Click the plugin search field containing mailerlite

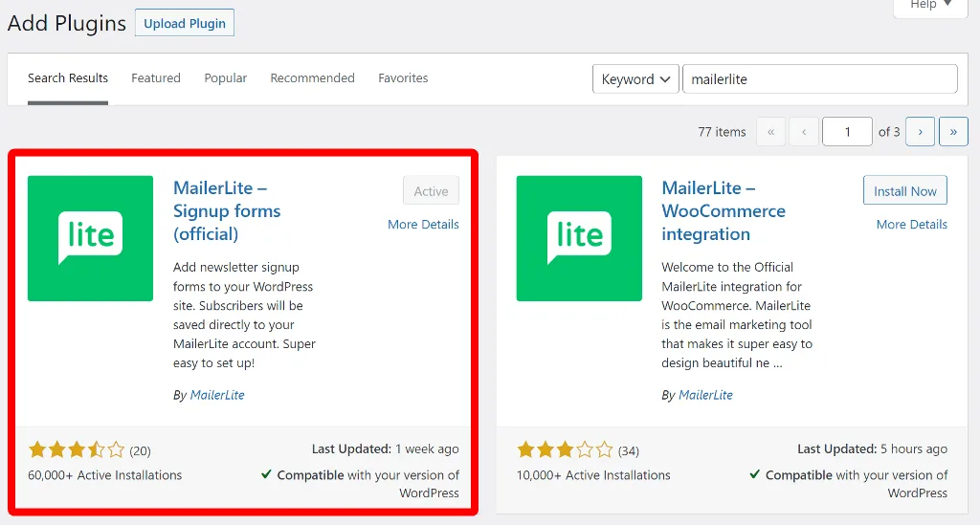tap(820, 79)
